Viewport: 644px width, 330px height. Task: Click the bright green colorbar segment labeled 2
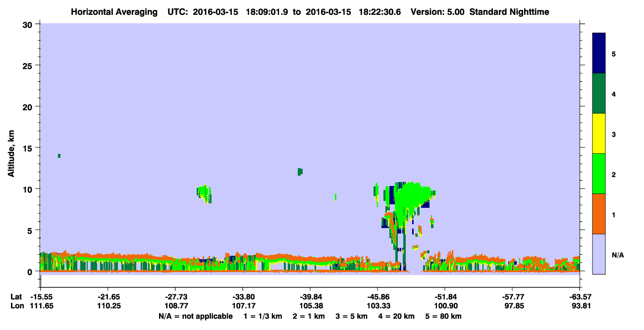tap(599, 174)
